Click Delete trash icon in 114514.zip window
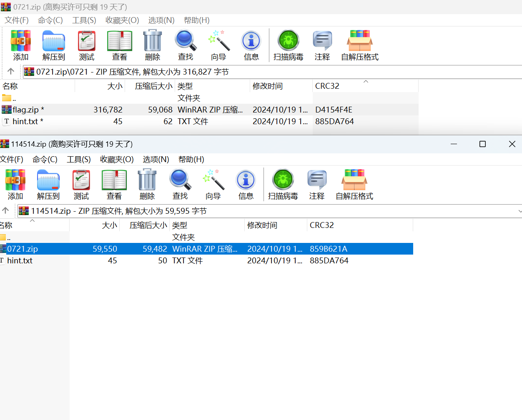This screenshot has height=420, width=522. 147,180
